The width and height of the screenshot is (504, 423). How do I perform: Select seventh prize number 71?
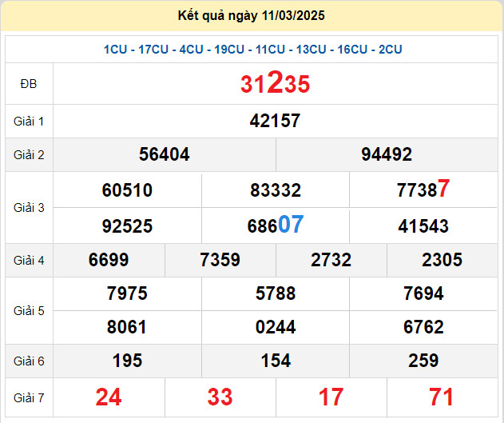442,397
